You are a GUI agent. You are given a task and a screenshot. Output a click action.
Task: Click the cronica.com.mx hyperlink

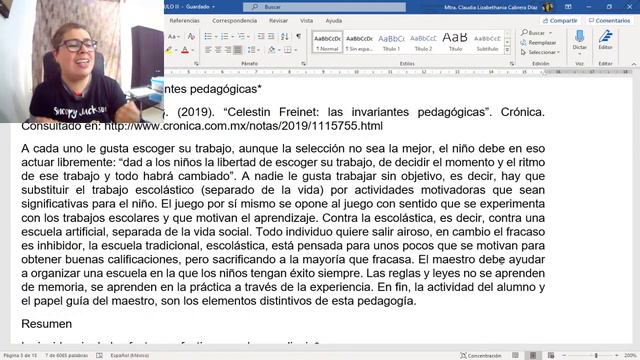(x=244, y=126)
